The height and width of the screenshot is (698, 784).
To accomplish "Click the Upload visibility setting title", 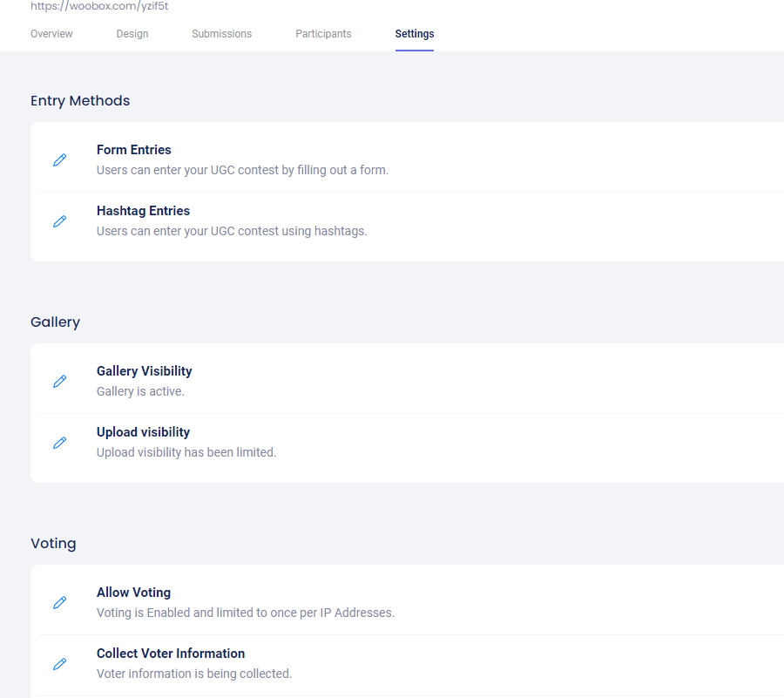I will tap(143, 432).
